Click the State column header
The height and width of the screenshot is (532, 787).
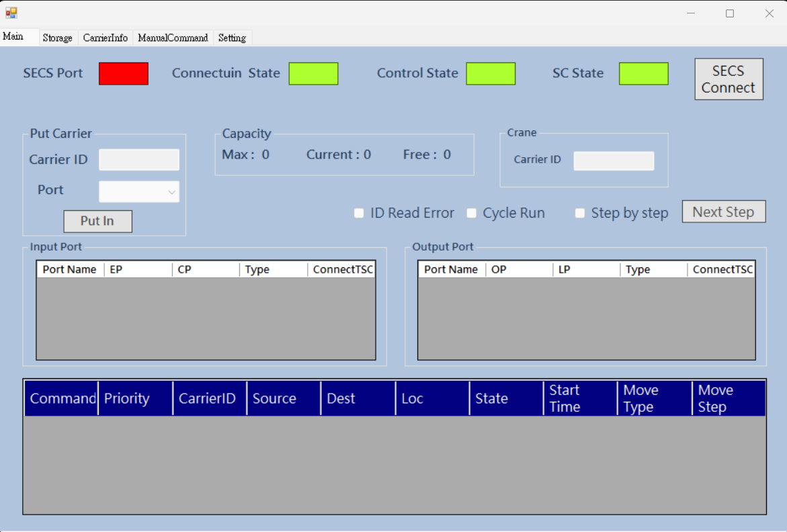[x=507, y=398]
